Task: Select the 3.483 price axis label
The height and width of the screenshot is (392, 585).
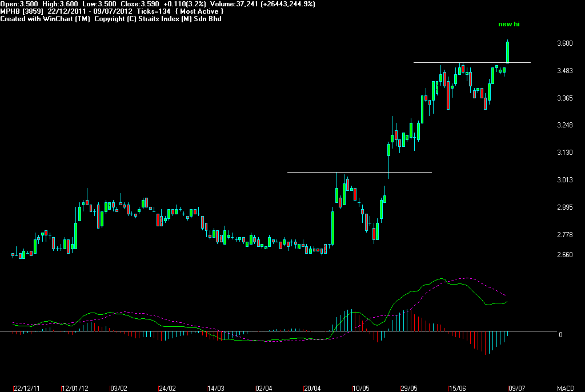Action: (x=565, y=70)
